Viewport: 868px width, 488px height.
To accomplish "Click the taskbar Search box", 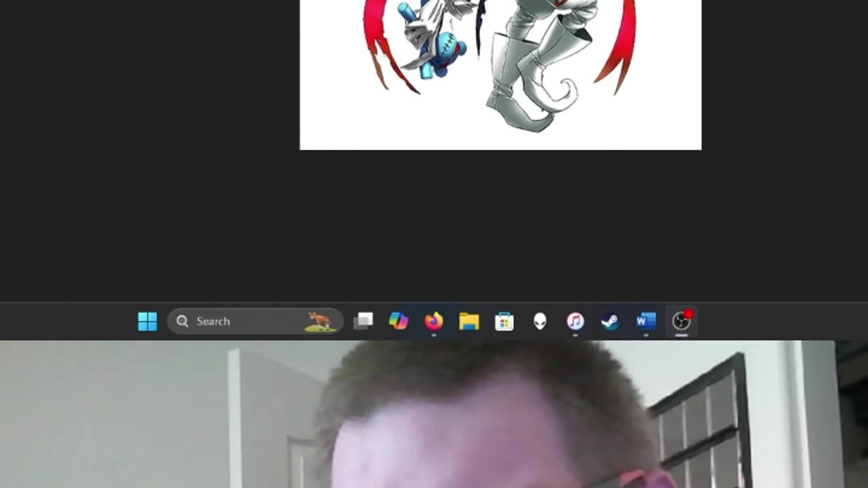I will point(255,321).
